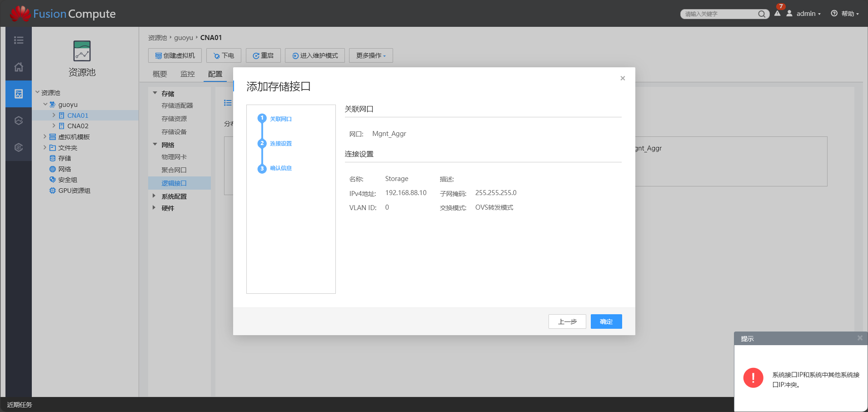Viewport: 868px width, 412px height.
Task: Open 存储资源 in config menu
Action: [x=174, y=119]
